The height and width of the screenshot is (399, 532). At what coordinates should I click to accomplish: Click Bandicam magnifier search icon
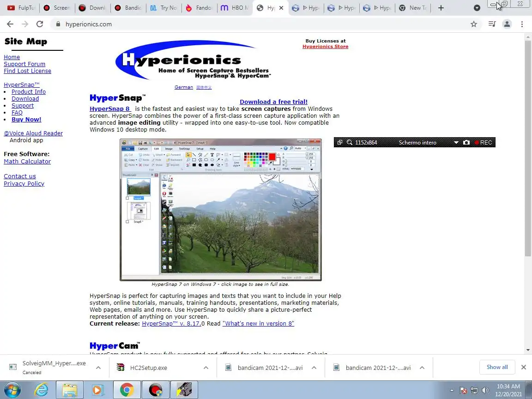pos(350,143)
